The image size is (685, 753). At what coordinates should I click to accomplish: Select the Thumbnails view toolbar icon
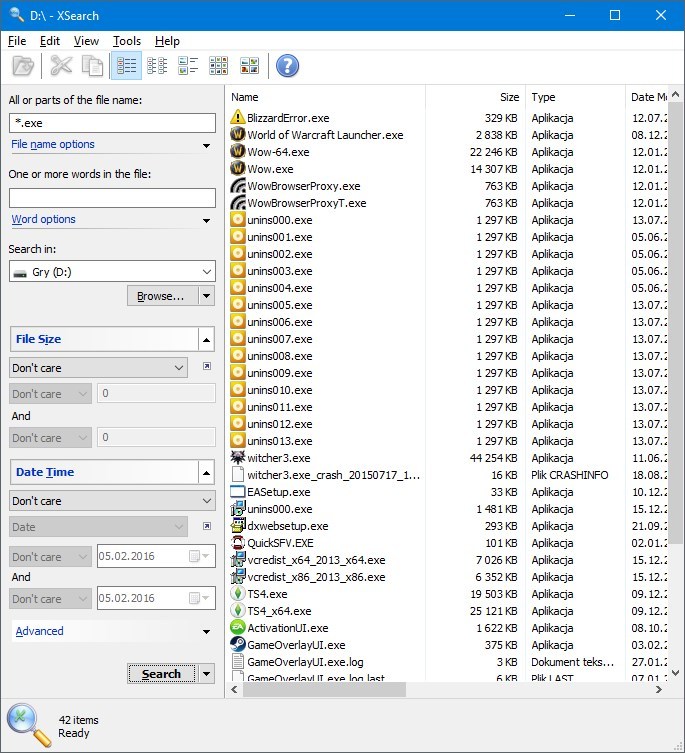pyautogui.click(x=249, y=66)
